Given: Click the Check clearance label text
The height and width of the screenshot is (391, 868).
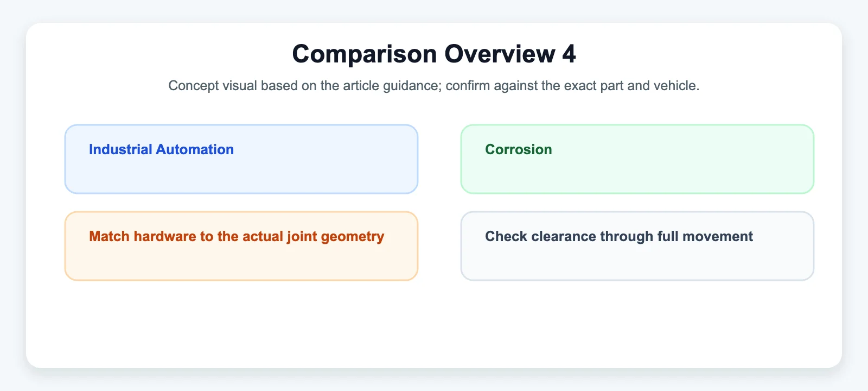Looking at the screenshot, I should pos(619,237).
